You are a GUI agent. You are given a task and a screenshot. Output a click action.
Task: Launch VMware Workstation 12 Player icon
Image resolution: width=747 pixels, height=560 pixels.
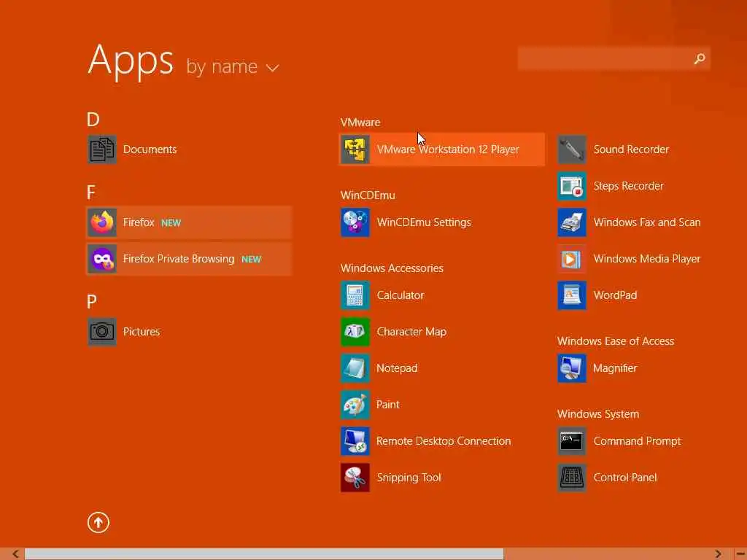[x=355, y=149]
